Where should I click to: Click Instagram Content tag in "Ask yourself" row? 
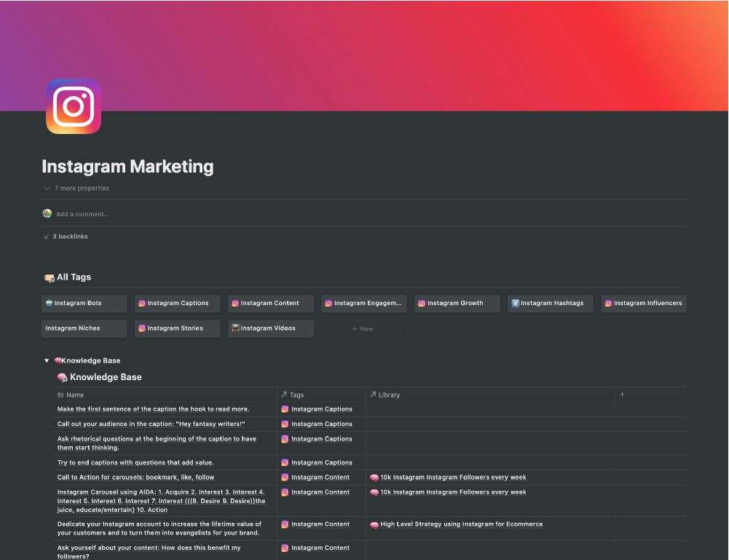pos(315,548)
